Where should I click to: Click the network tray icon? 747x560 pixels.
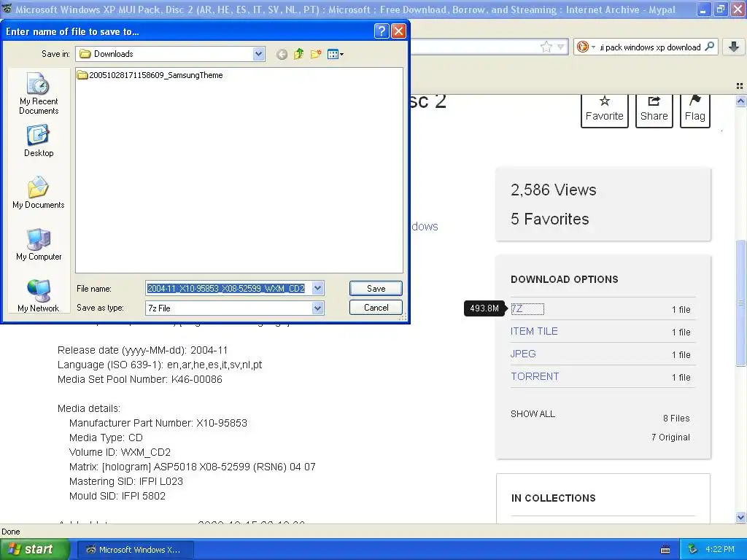[x=693, y=550]
